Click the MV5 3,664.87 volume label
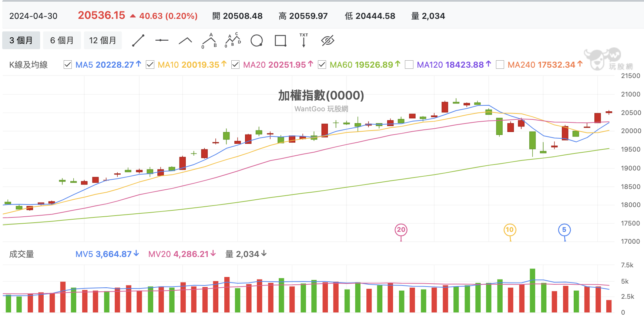 [x=107, y=254]
